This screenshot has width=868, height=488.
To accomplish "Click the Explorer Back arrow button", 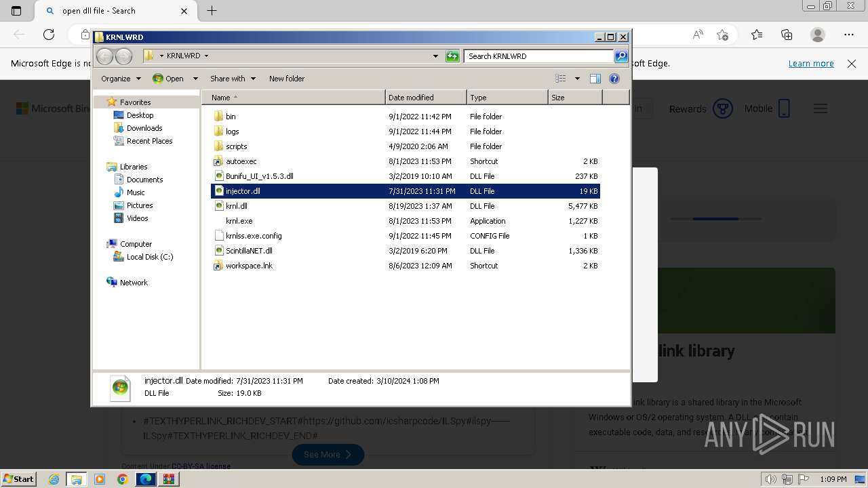I will [104, 56].
